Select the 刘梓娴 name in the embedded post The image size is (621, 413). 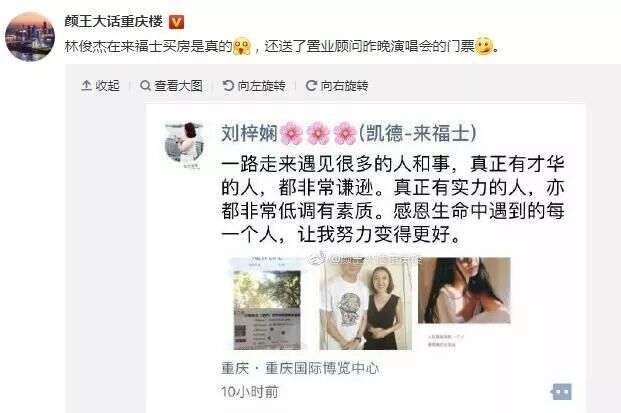(250, 133)
